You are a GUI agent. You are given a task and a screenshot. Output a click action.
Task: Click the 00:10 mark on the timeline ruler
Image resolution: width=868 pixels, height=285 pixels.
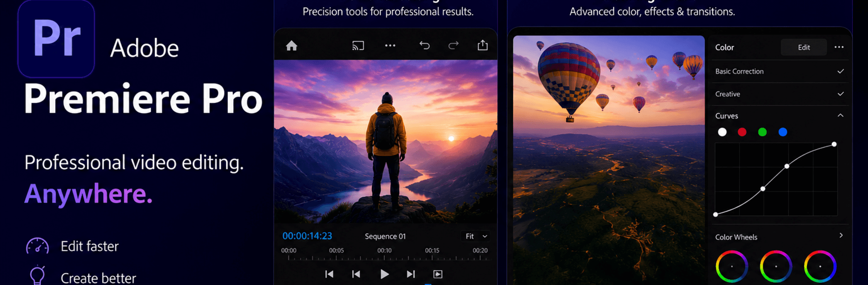[x=384, y=251]
